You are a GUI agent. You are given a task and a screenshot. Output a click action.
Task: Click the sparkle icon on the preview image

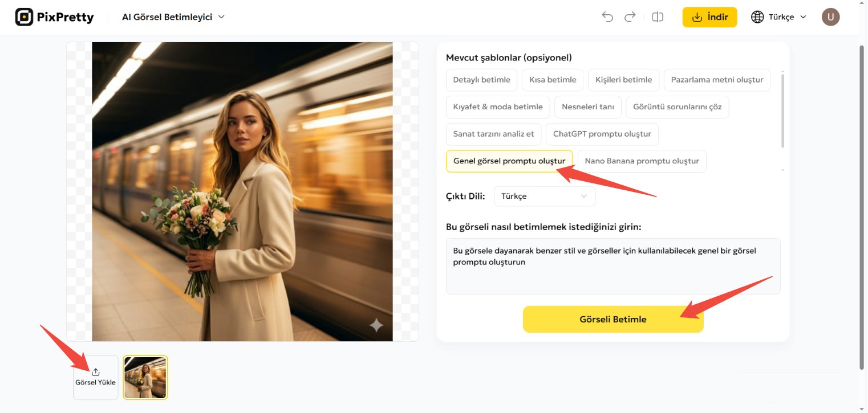376,325
